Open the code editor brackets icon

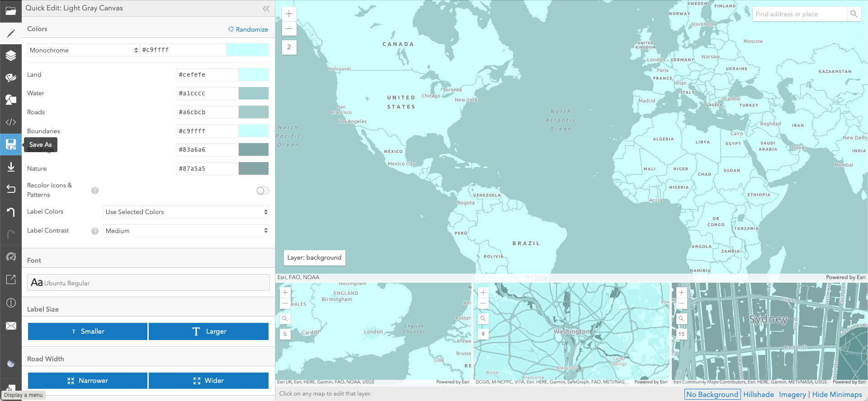[x=11, y=122]
